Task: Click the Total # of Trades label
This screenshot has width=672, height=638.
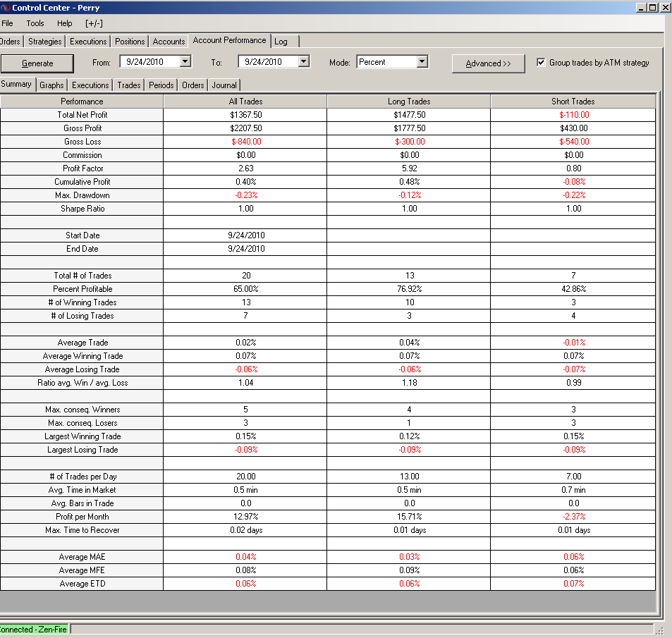Action: [83, 276]
